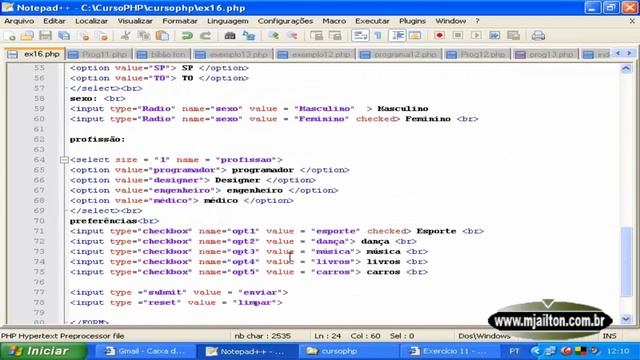Screen dimensions: 640x360
Task: Switch to the Prog11.php tab
Action: 99,54
